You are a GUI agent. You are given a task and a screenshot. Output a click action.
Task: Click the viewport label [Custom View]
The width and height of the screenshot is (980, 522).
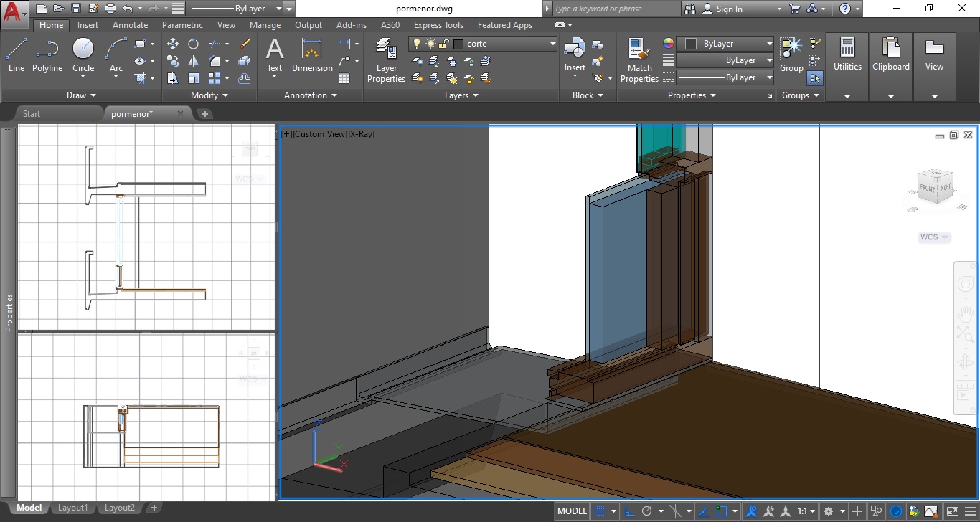319,134
